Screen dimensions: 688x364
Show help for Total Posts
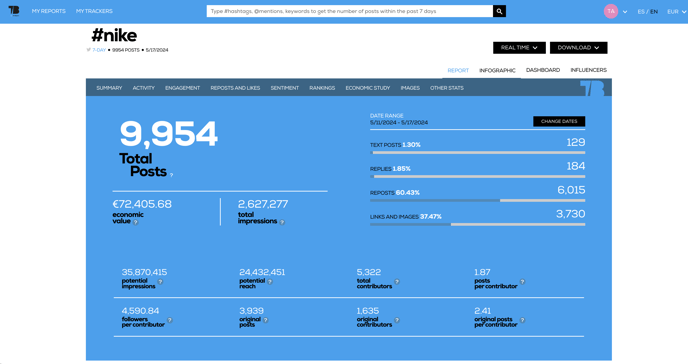point(172,175)
